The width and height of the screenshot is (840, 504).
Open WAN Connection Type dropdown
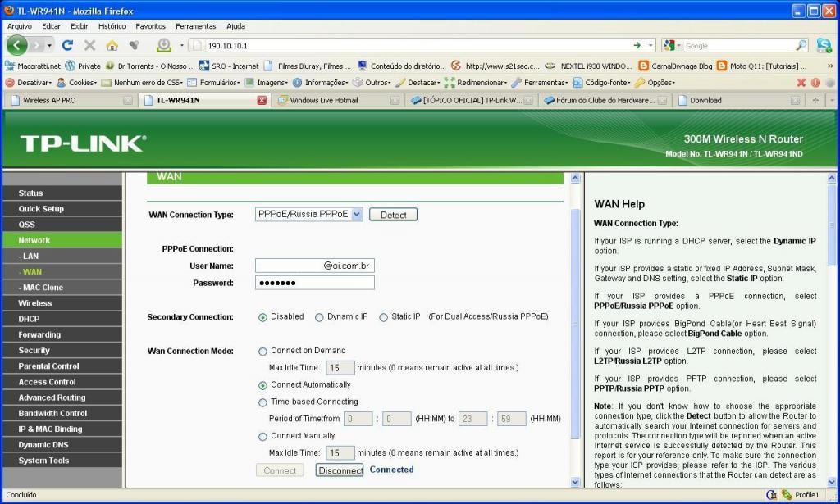coord(309,214)
